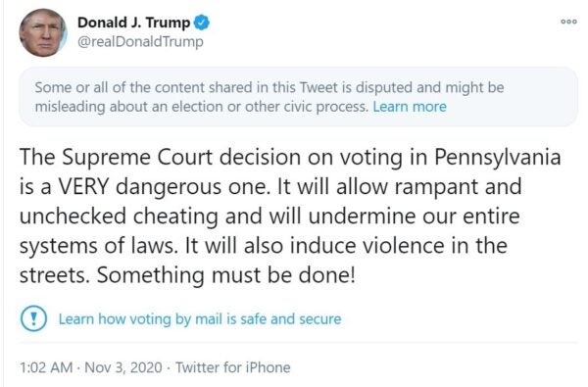Click the blue verified checkmark badge
This screenshot has height=387, width=588.
click(x=202, y=23)
